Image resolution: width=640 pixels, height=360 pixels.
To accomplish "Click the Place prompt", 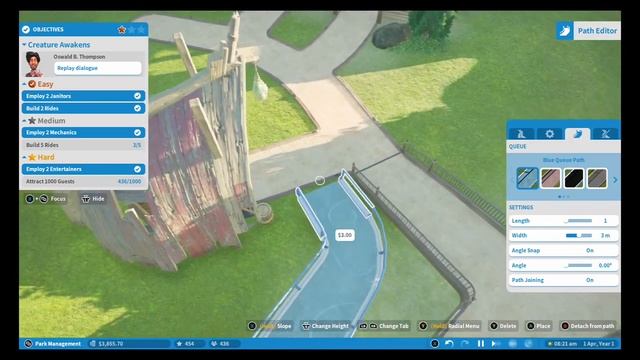I will (x=538, y=326).
